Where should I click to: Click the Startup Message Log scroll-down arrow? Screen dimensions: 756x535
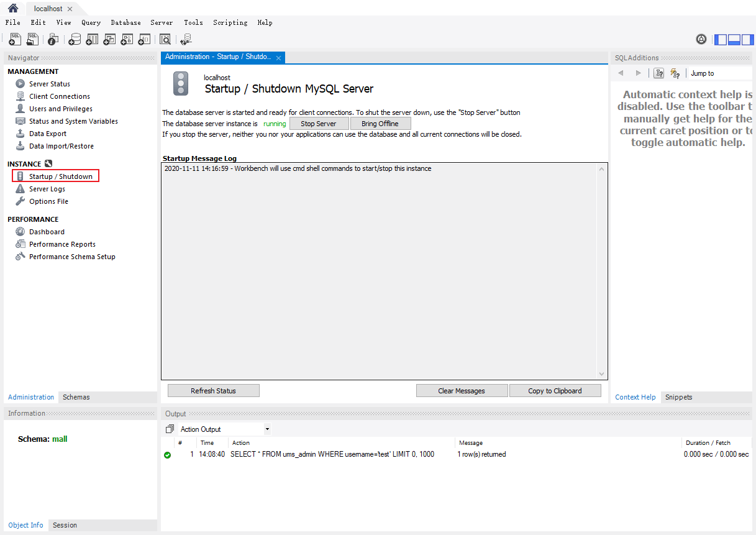point(601,374)
